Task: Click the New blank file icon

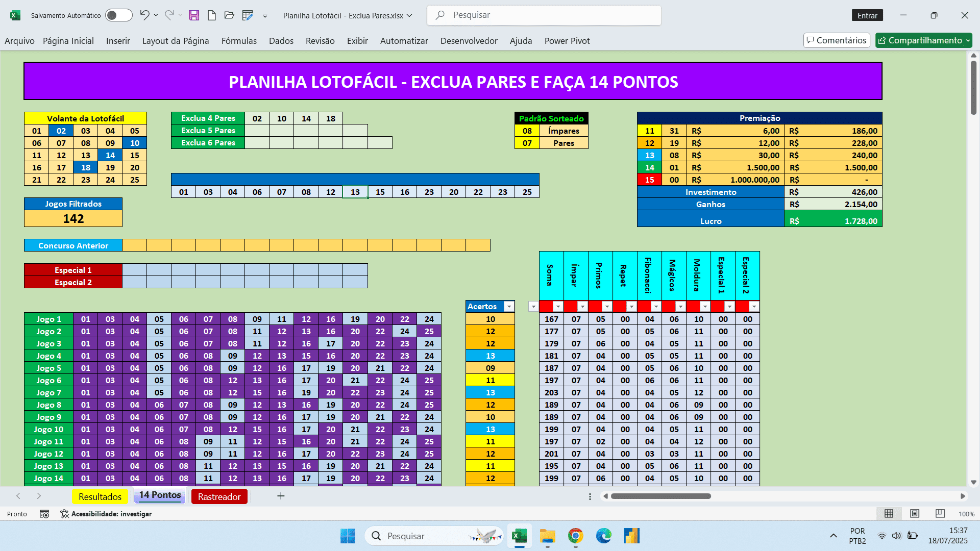Action: tap(211, 15)
